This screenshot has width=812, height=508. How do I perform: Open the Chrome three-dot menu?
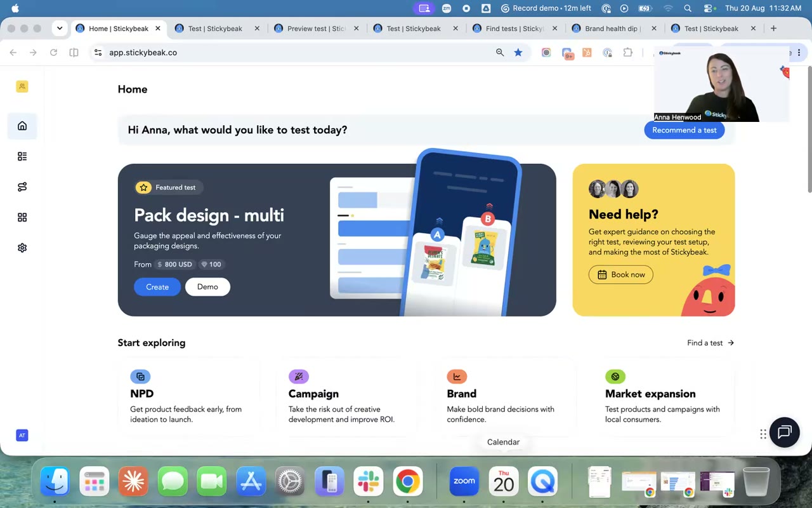tap(799, 53)
